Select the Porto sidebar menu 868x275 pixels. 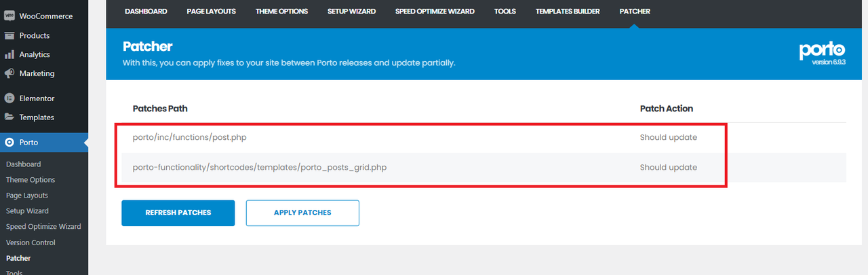click(44, 143)
